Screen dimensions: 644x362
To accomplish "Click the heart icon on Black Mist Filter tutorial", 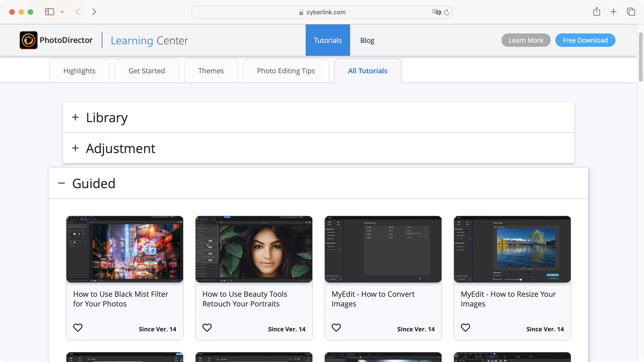I will click(x=77, y=327).
